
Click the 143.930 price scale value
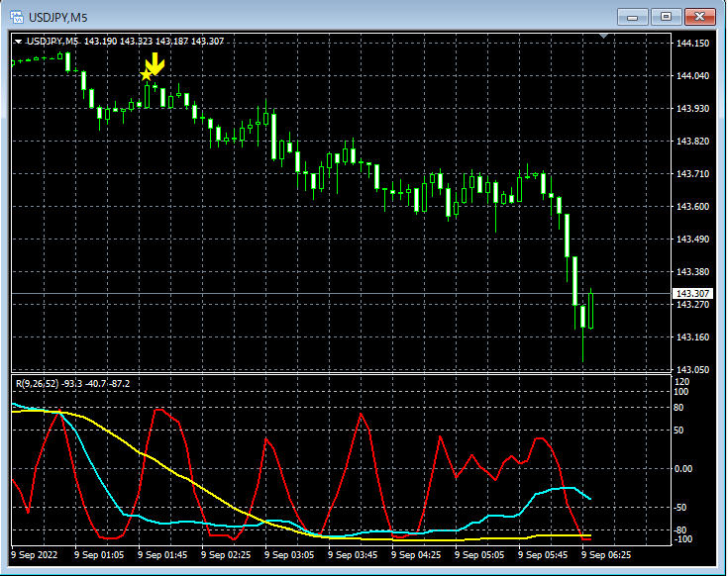(692, 109)
